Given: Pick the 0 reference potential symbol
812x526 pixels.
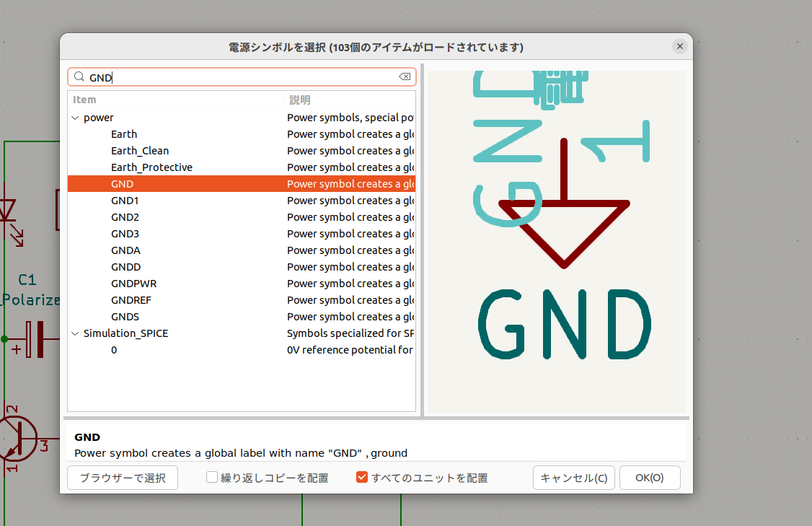Looking at the screenshot, I should [x=114, y=350].
